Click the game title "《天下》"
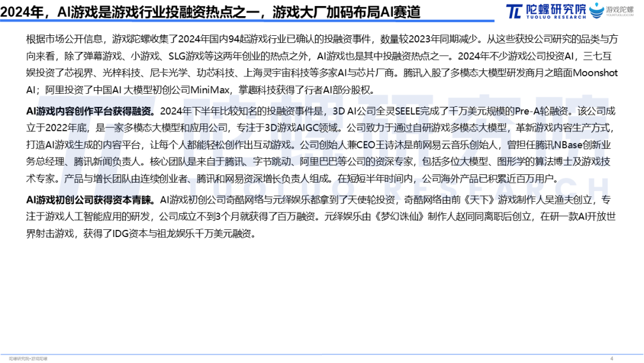The image size is (644, 363). coord(479,200)
